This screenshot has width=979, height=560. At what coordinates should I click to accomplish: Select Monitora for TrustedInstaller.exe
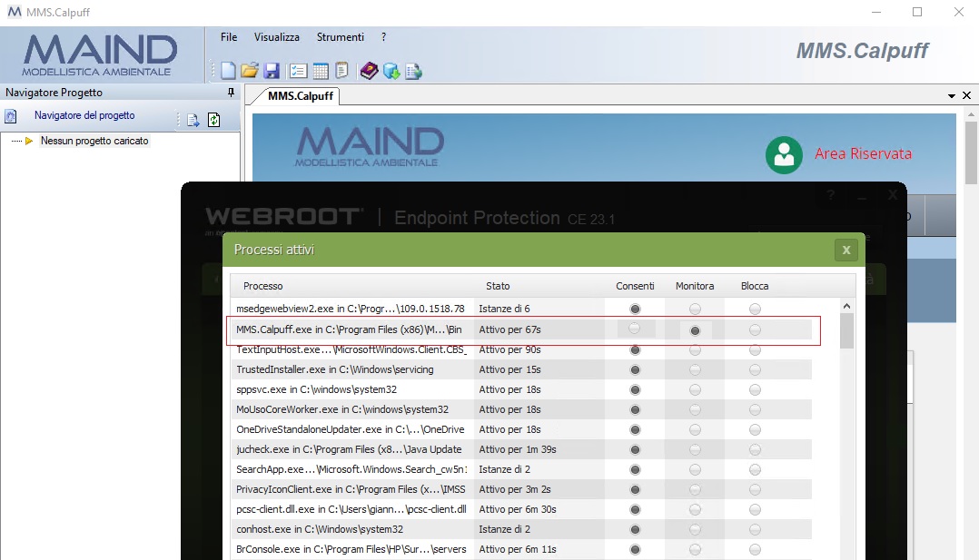point(695,369)
